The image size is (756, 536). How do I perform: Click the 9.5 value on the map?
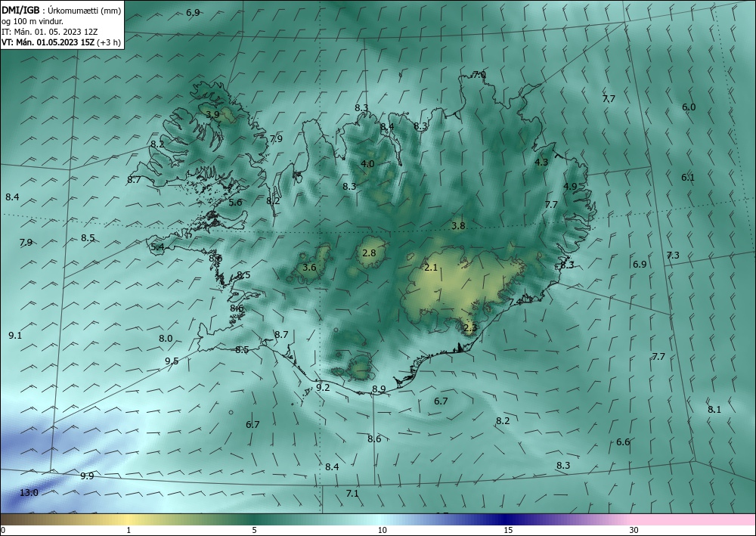[172, 361]
